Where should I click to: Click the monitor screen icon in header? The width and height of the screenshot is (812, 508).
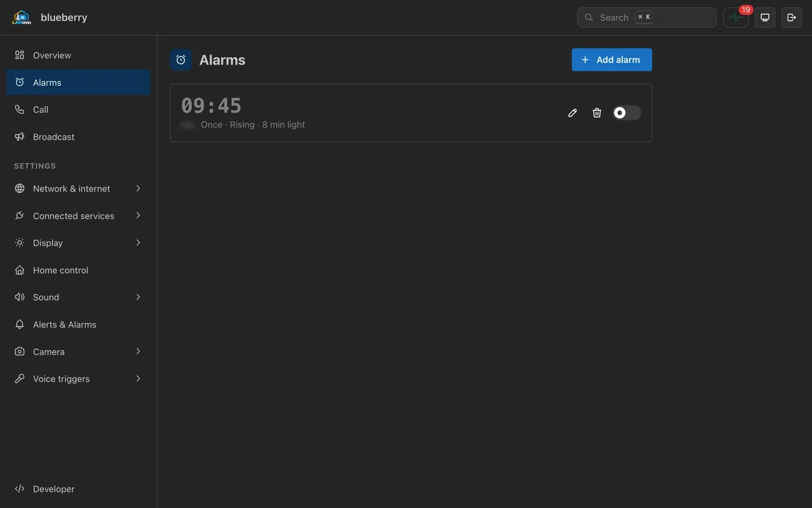click(765, 17)
